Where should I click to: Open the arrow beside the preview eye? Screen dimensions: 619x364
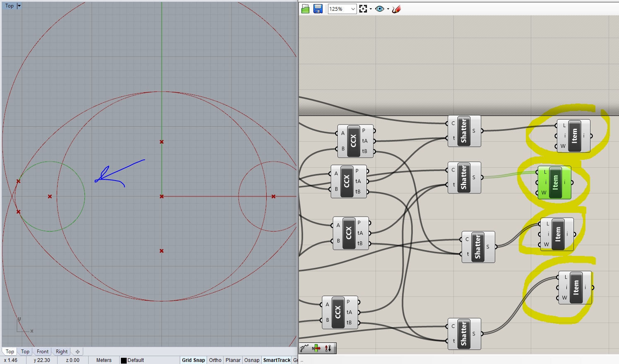point(388,9)
